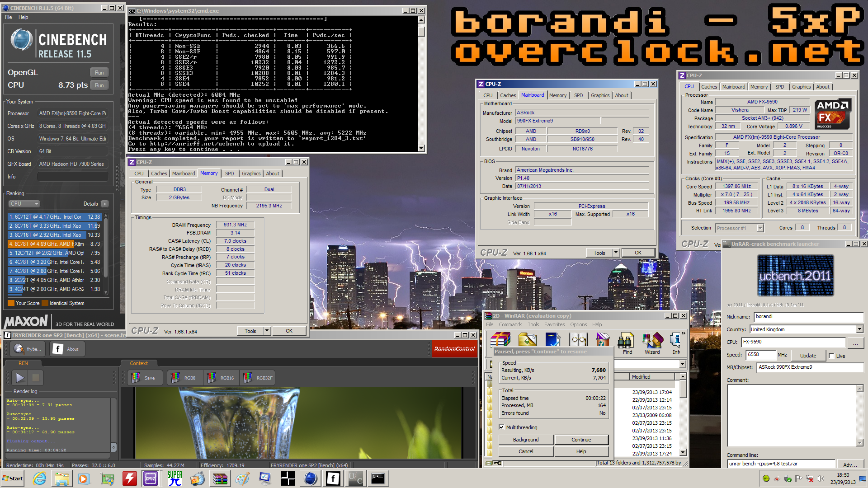Viewport: 868px width, 488px height.
Task: Click WinRAR Add archive toolbar icon
Action: coord(500,340)
